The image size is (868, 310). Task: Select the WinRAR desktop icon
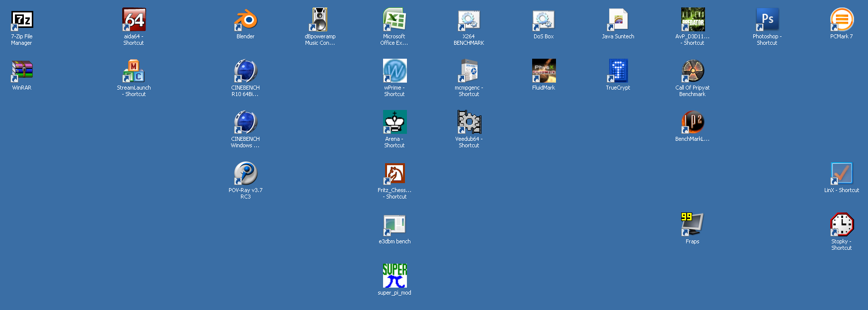tap(22, 71)
